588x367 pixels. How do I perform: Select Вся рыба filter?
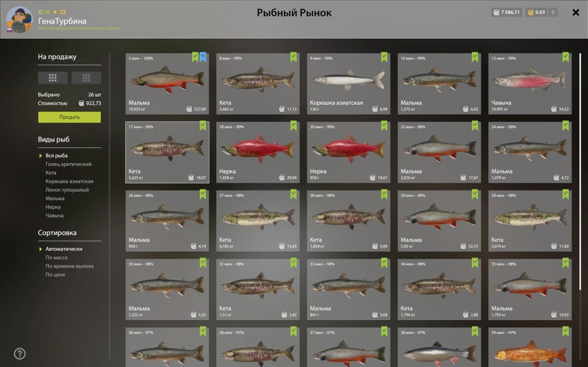[x=57, y=156]
